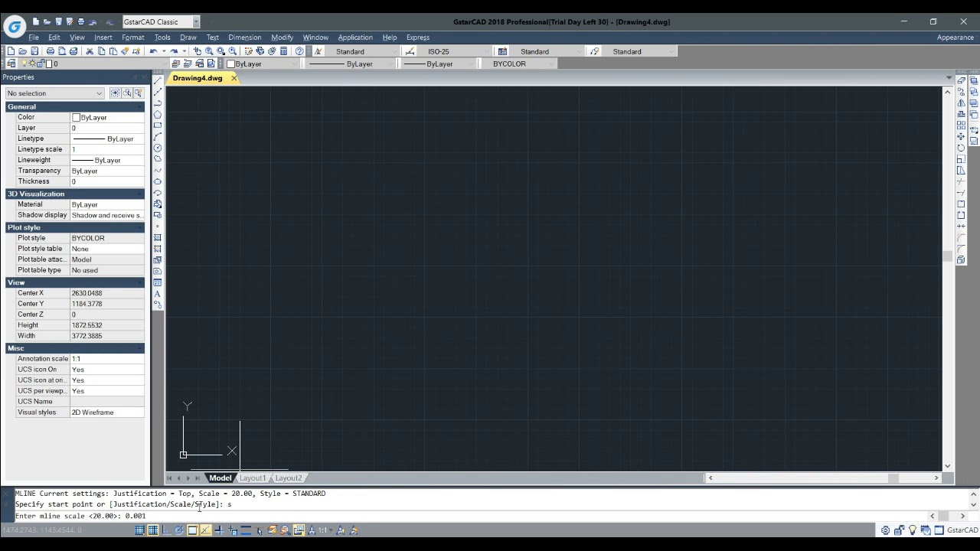Open the Modify menu
Image resolution: width=980 pixels, height=551 pixels.
pos(282,37)
